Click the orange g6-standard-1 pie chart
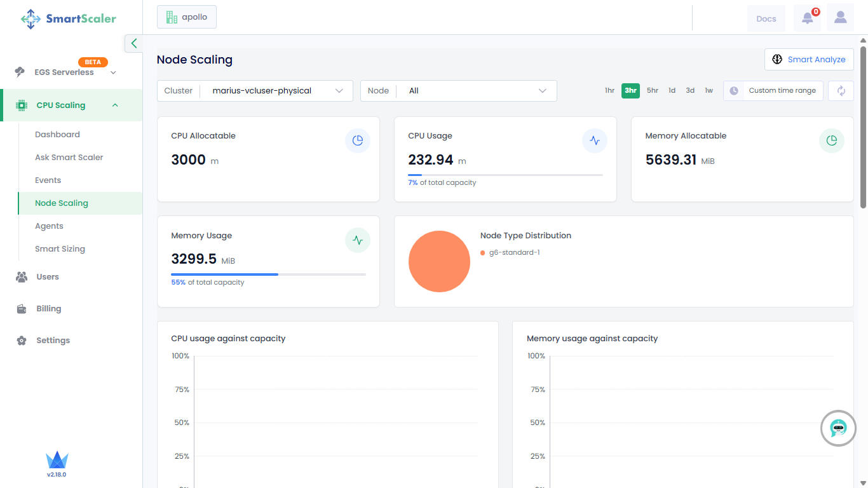868x488 pixels. 439,262
